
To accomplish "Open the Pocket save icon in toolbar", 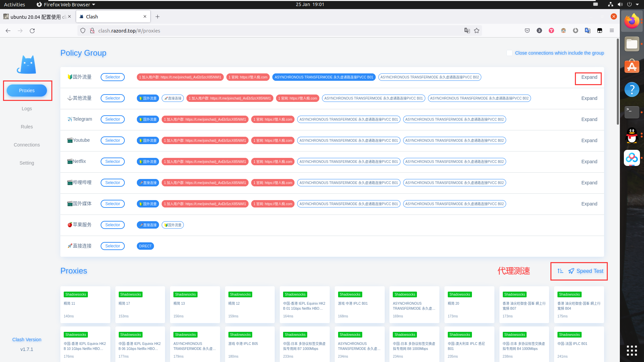I will 527,31.
